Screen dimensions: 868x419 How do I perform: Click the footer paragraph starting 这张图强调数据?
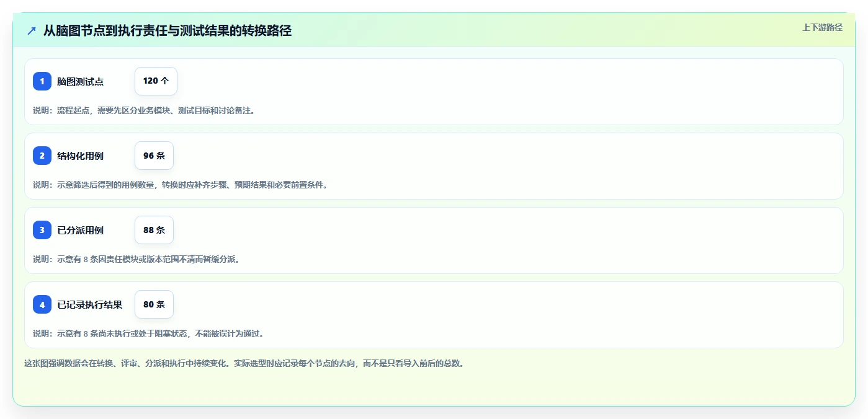point(244,363)
